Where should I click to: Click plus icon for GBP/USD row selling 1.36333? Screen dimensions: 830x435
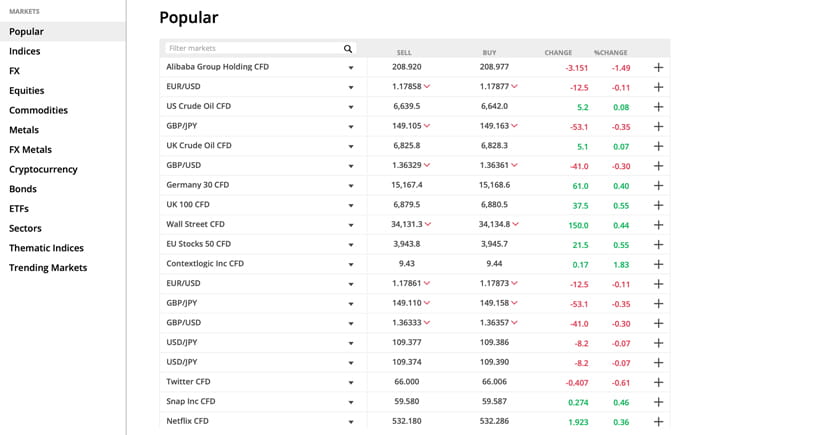click(658, 323)
